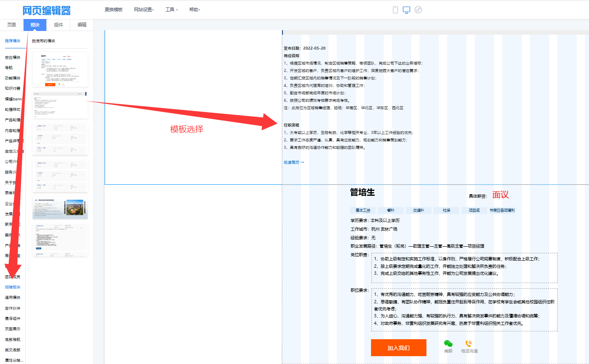The width and height of the screenshot is (589, 364).
Task: Pick the template thumbnail with campus photo
Action: pyautogui.click(x=60, y=208)
